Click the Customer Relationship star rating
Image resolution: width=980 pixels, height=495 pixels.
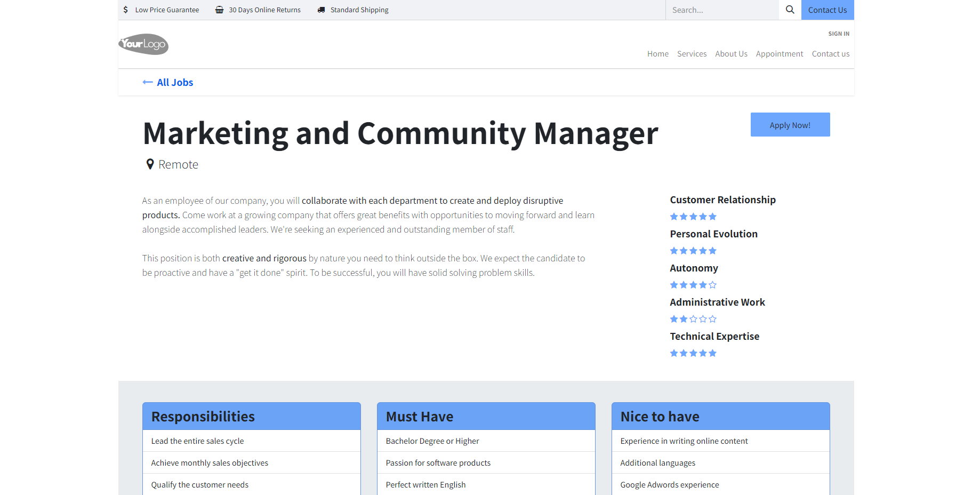tap(693, 217)
